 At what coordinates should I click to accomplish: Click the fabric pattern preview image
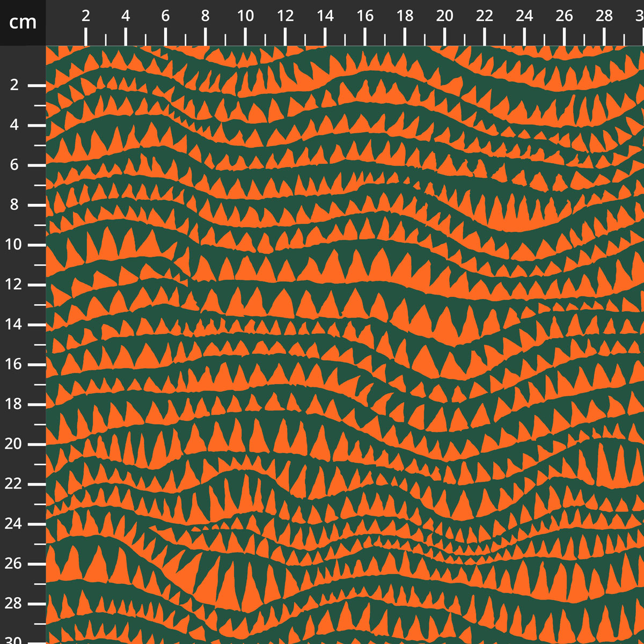click(345, 345)
